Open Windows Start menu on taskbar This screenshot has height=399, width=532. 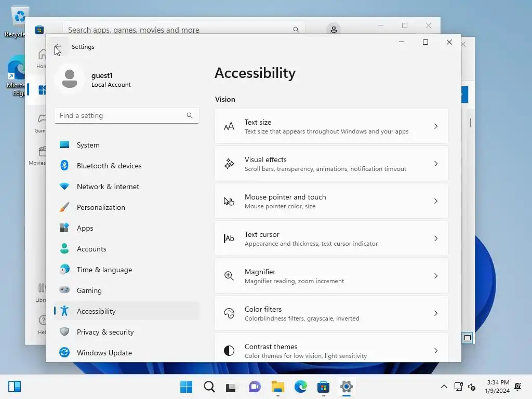point(186,387)
